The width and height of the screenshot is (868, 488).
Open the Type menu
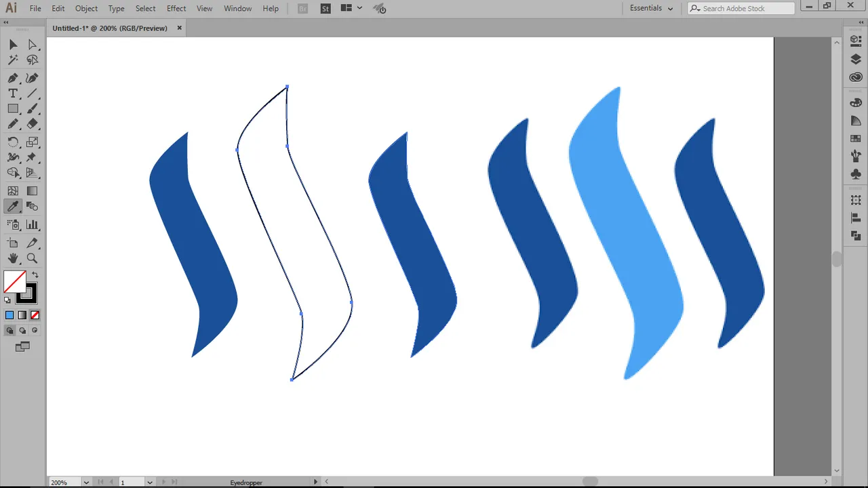pos(117,8)
